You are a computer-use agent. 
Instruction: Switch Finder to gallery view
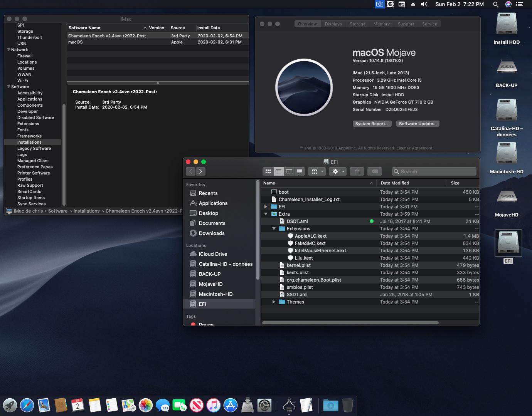(300, 171)
